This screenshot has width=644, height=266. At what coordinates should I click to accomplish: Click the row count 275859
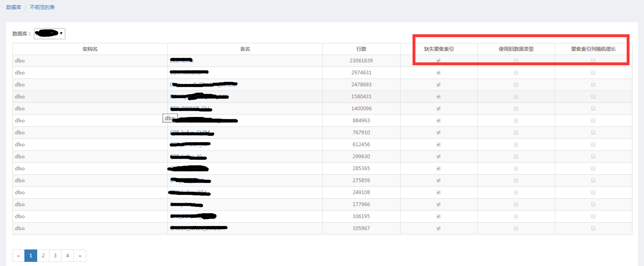tap(361, 180)
